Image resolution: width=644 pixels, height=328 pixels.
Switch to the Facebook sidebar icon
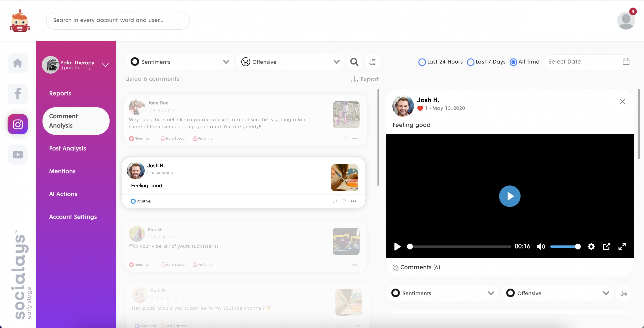pos(18,94)
